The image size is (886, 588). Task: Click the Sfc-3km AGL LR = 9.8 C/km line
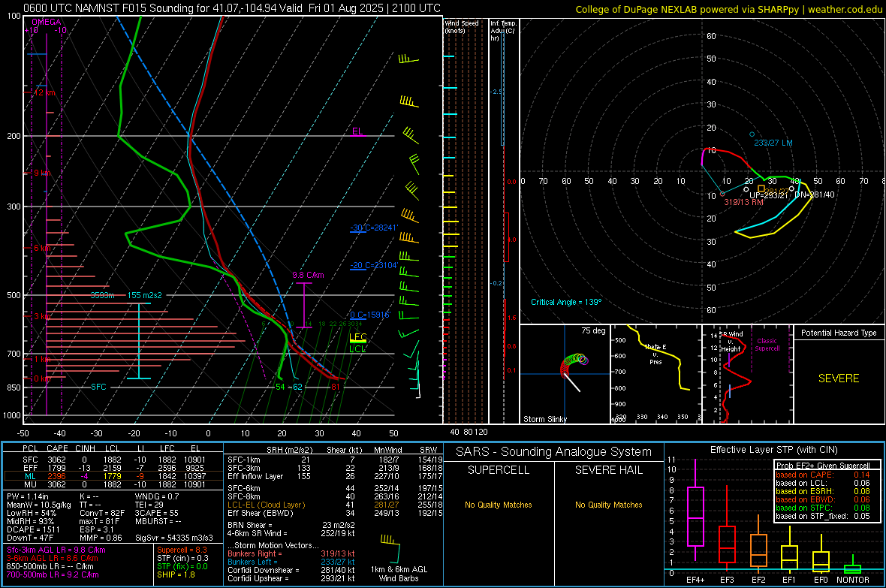56,550
